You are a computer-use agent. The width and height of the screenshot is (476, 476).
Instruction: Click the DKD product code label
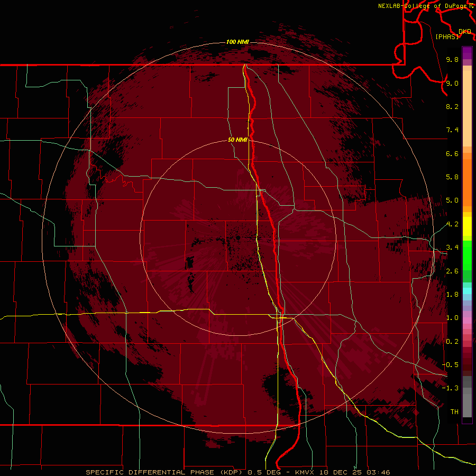click(x=465, y=32)
